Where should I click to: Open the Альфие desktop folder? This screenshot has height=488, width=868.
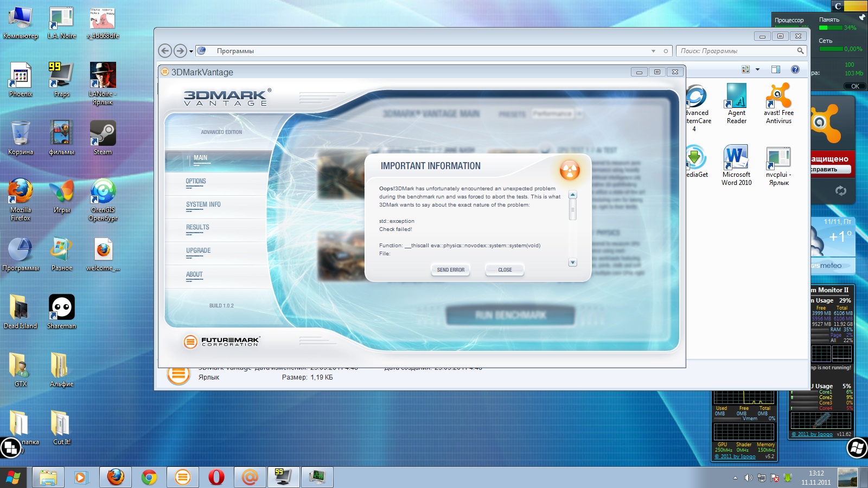(61, 370)
